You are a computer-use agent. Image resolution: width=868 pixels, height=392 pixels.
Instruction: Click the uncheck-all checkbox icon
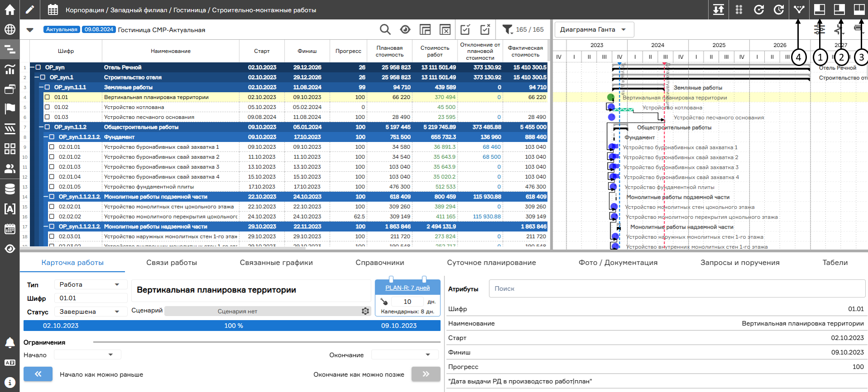click(485, 29)
